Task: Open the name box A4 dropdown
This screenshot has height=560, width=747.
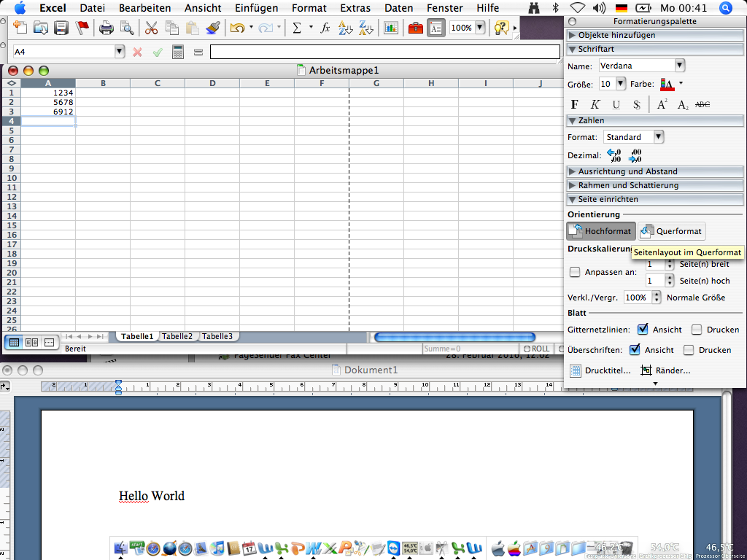Action: point(120,52)
